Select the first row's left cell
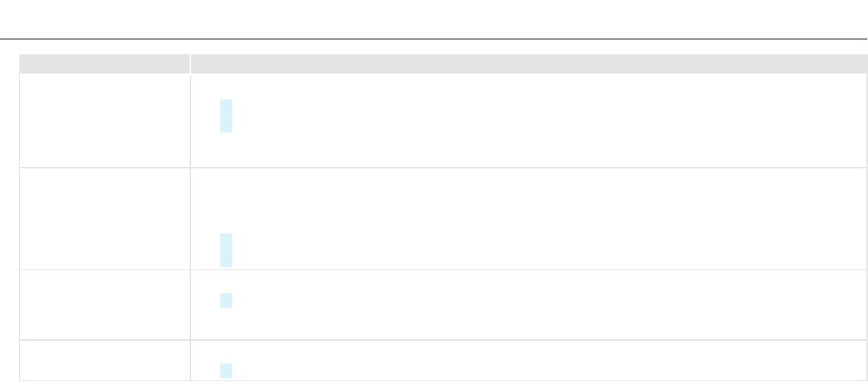 point(104,120)
